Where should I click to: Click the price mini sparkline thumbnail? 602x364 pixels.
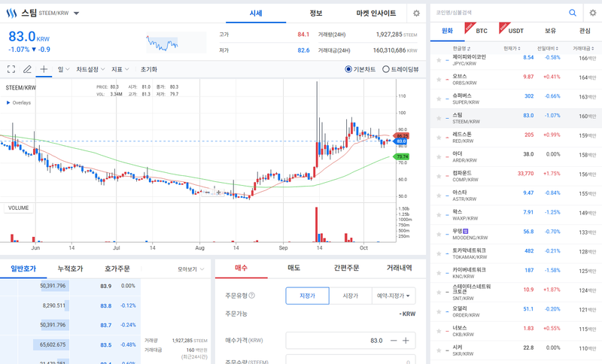(x=176, y=43)
